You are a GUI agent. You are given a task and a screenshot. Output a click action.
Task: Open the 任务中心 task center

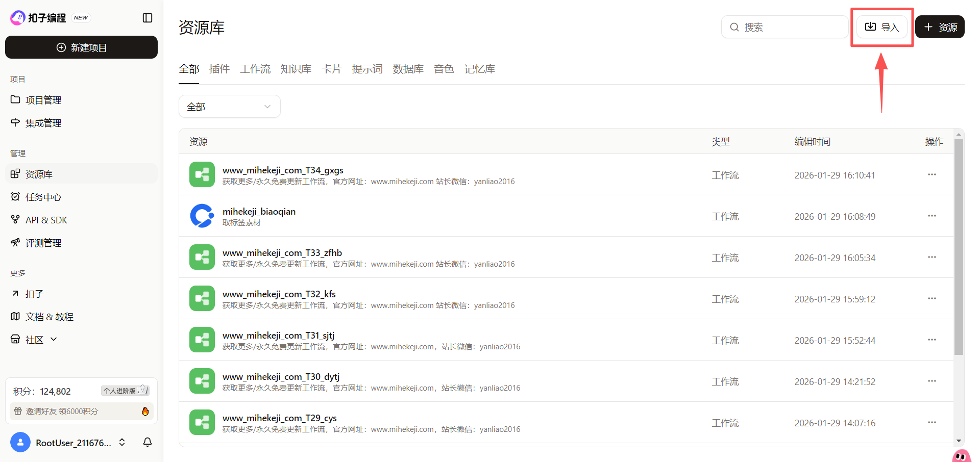pyautogui.click(x=43, y=197)
